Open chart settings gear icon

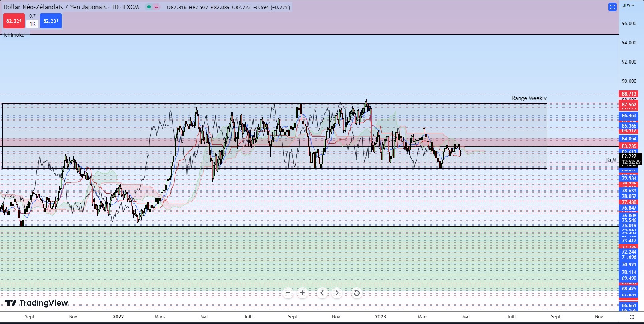[632, 317]
